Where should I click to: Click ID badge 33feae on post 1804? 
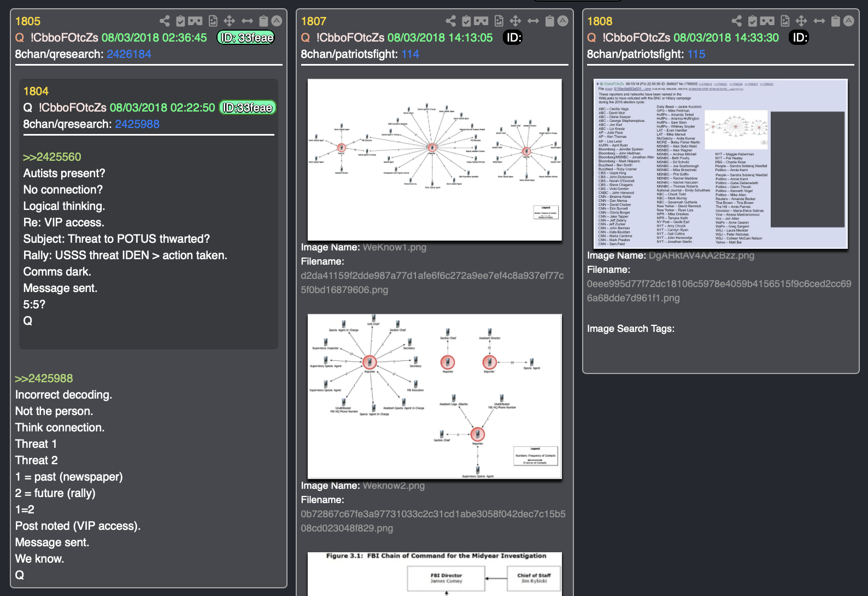click(x=248, y=108)
